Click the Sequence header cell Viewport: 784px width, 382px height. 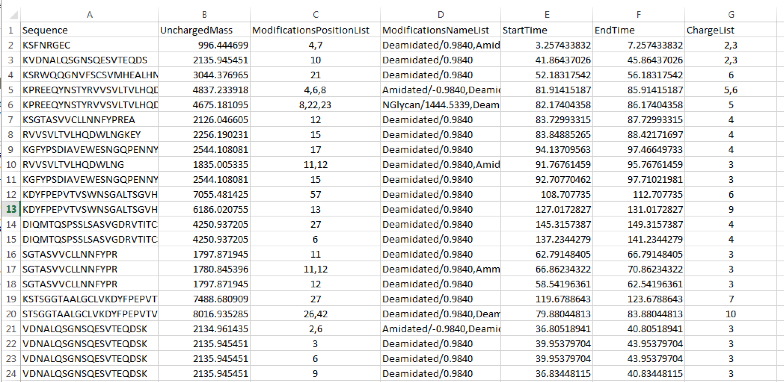pyautogui.click(x=90, y=30)
